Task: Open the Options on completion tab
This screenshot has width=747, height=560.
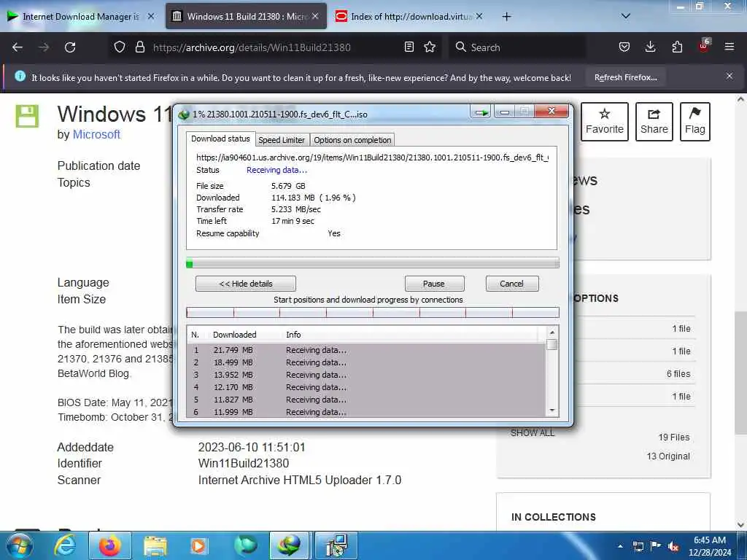Action: 352,140
